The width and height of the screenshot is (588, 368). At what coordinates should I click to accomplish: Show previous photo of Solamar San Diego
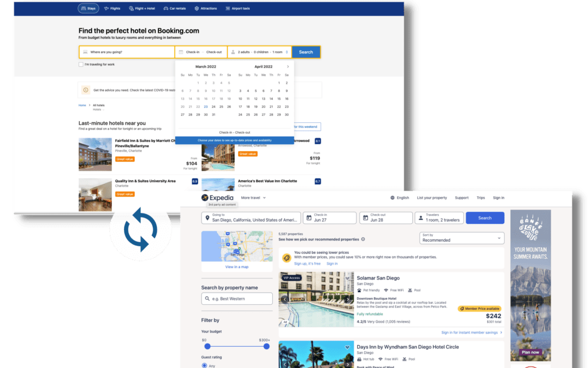click(x=285, y=300)
